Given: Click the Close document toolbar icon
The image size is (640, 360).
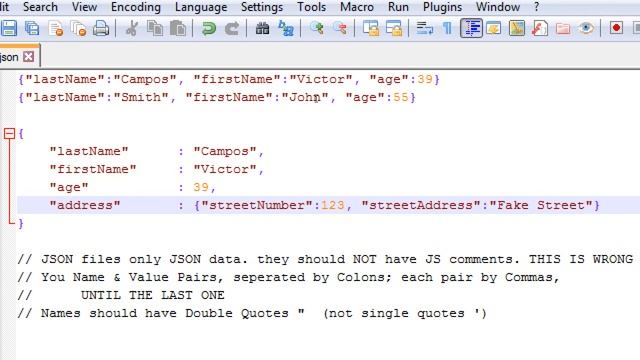Looking at the screenshot, I should pyautogui.click(x=56, y=28).
